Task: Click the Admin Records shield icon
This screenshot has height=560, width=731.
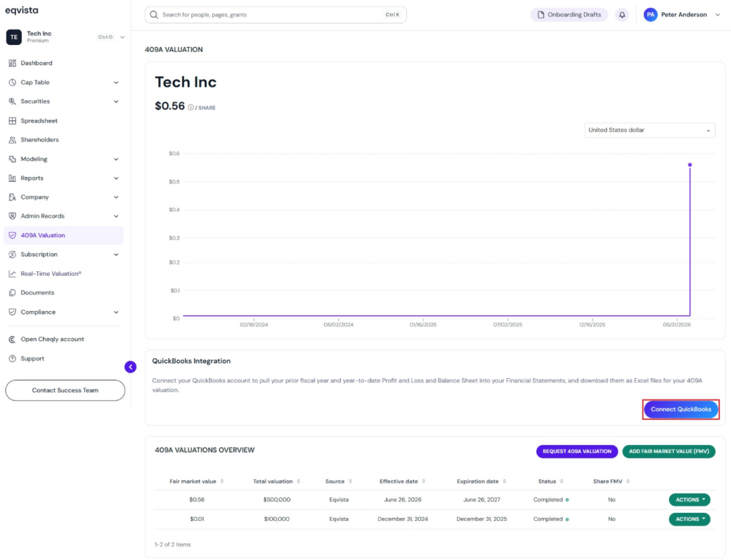Action: (12, 216)
